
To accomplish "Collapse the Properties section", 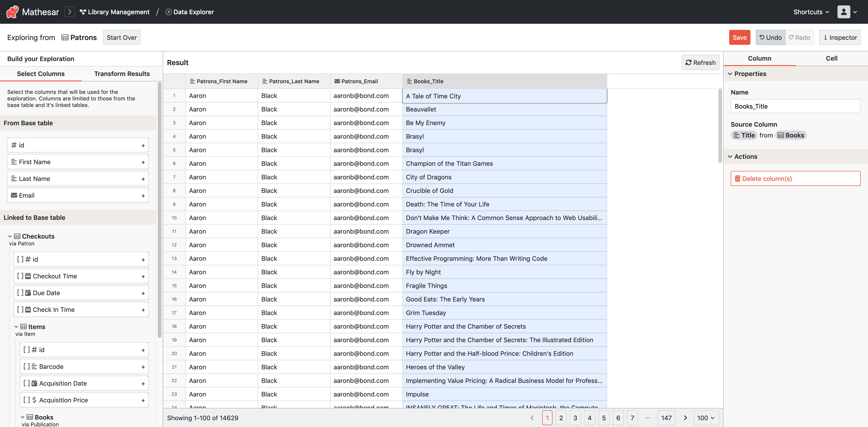I will coord(730,74).
